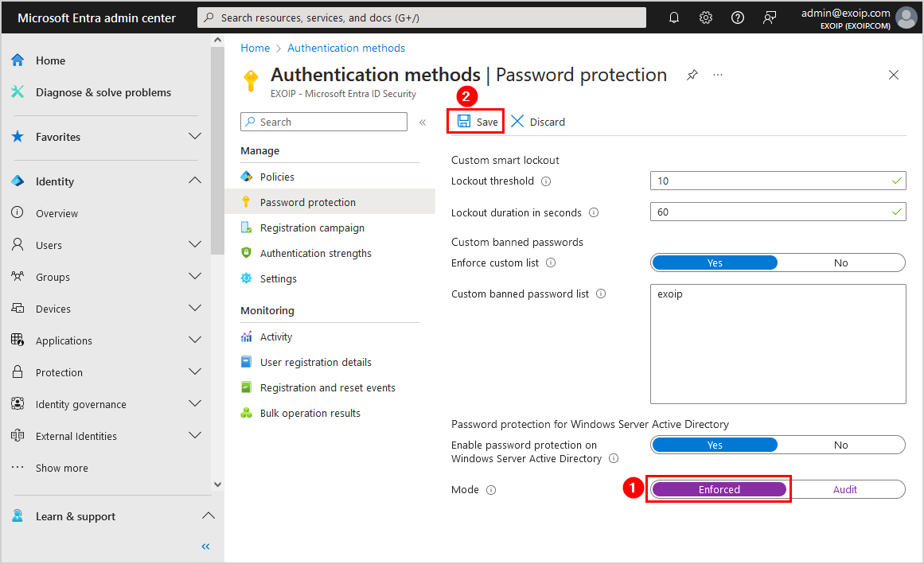The width and height of the screenshot is (924, 564).
Task: Collapse the Manage menu with double chevron
Action: pyautogui.click(x=423, y=123)
